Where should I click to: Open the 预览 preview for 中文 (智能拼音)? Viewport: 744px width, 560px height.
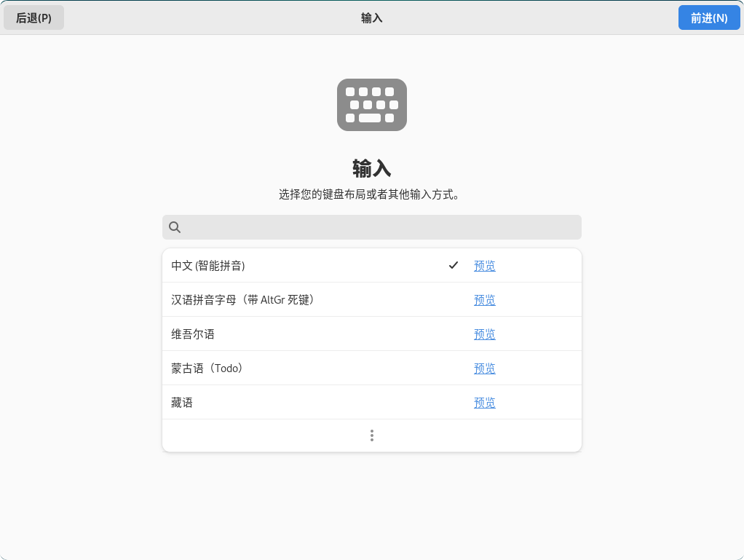click(484, 266)
